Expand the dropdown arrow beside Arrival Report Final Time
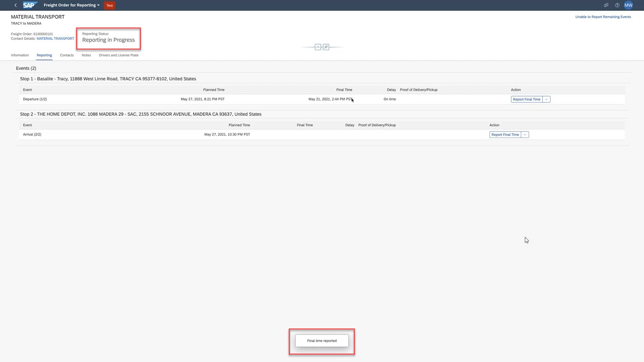The image size is (644, 362). 525,134
